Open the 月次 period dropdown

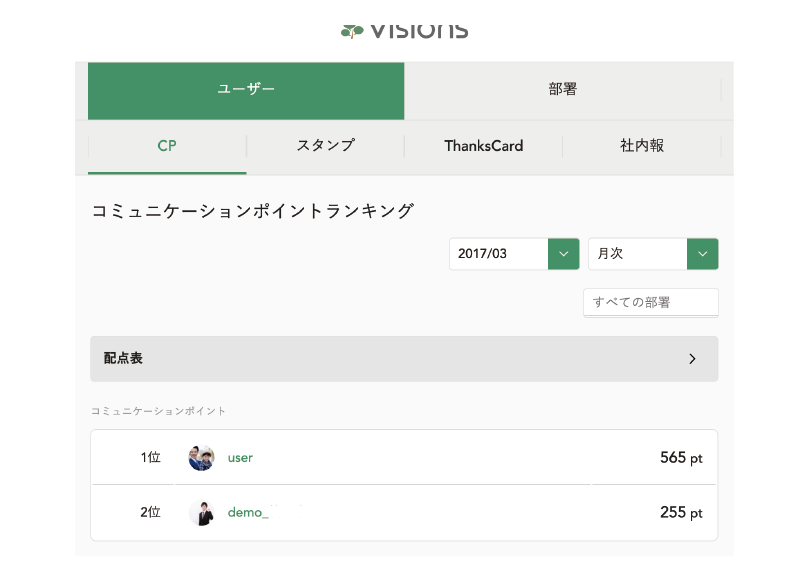point(653,254)
